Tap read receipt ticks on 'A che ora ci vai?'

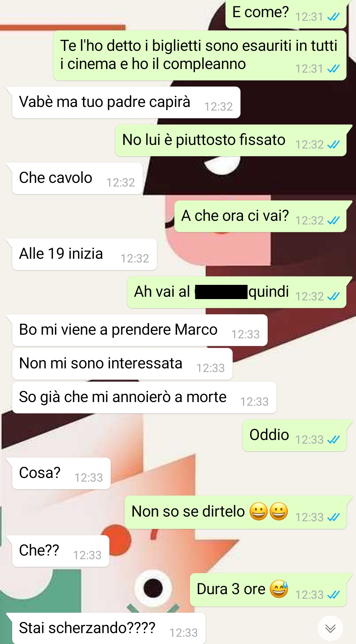tap(333, 220)
